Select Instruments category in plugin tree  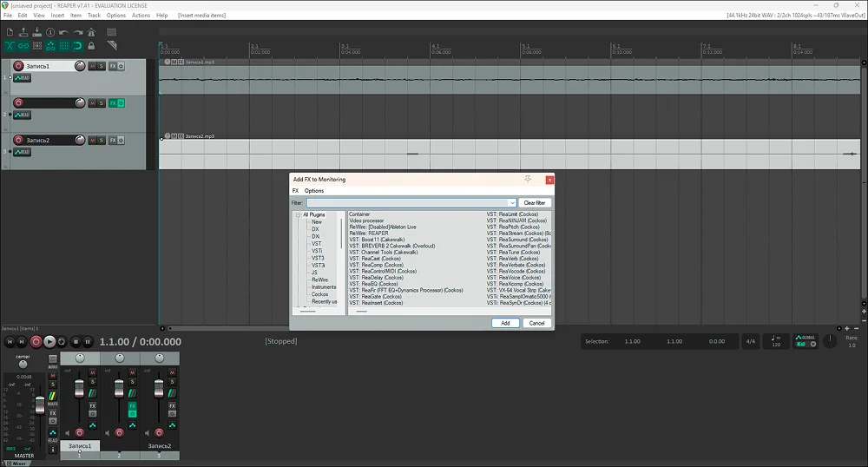tap(324, 287)
